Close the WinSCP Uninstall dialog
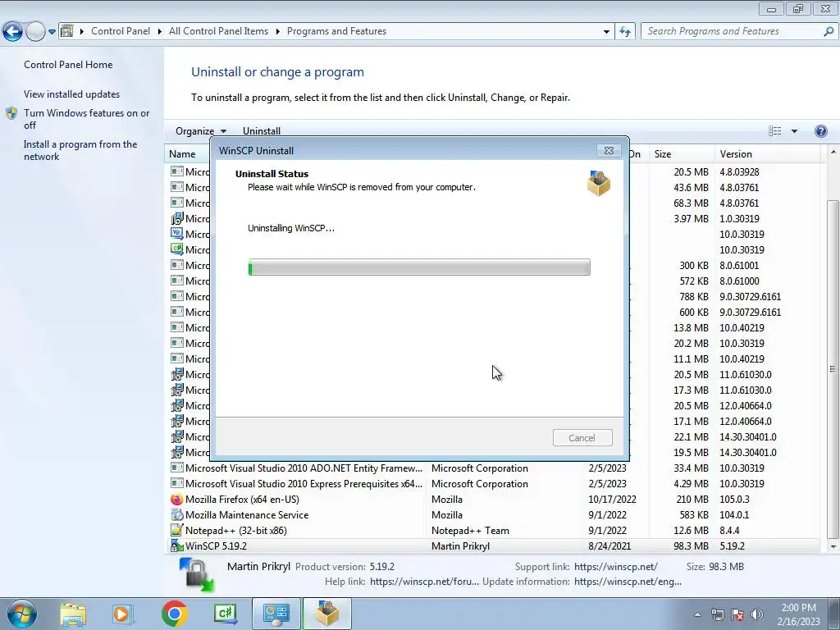Image resolution: width=840 pixels, height=630 pixels. pos(609,151)
